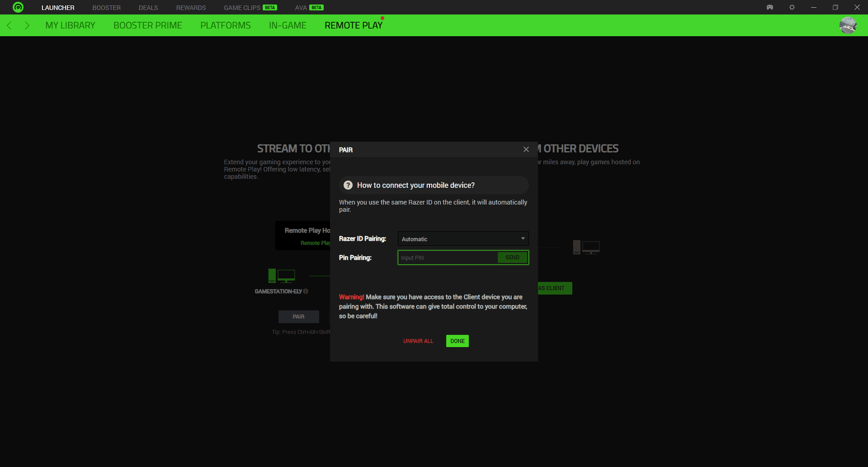
Task: Close the Pair dialog with X
Action: [x=526, y=149]
